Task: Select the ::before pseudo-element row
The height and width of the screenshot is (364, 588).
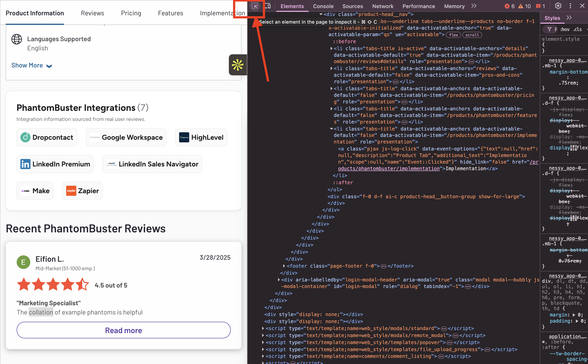Action: coord(344,42)
